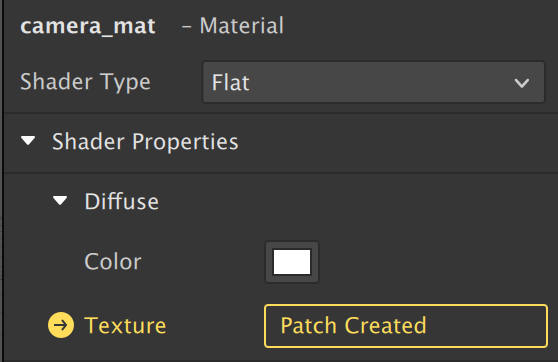Click the separator line below Shader Type row
The height and width of the screenshot is (362, 558).
pyautogui.click(x=280, y=113)
